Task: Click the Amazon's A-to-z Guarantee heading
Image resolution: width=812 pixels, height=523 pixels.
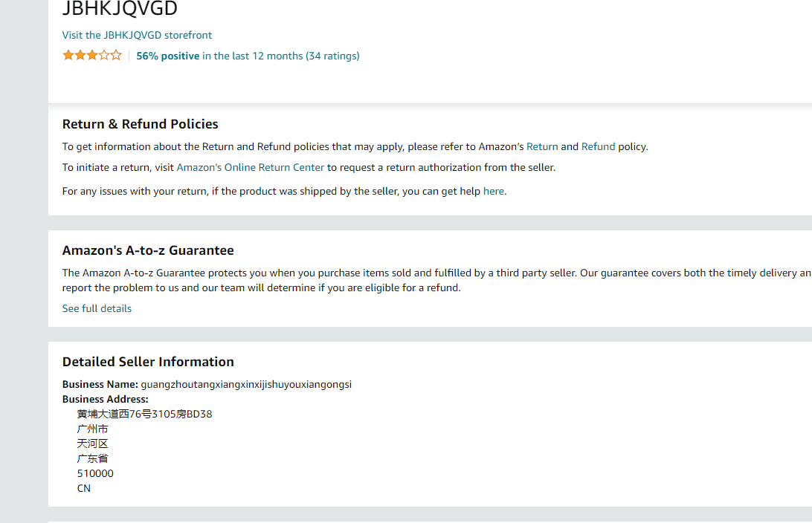Action: (148, 250)
